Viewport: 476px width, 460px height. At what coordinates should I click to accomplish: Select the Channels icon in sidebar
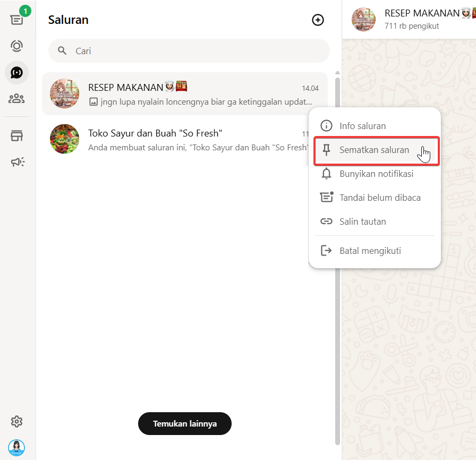tap(17, 73)
